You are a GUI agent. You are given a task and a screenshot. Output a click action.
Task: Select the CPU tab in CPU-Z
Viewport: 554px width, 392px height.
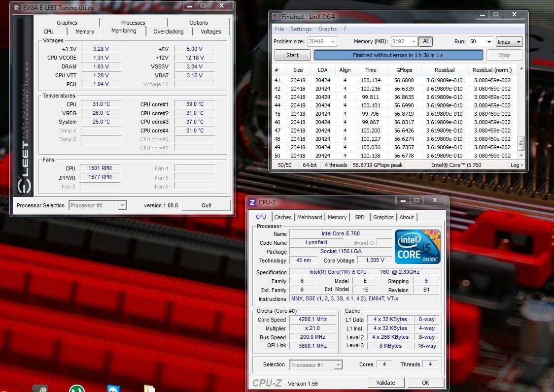tap(261, 217)
